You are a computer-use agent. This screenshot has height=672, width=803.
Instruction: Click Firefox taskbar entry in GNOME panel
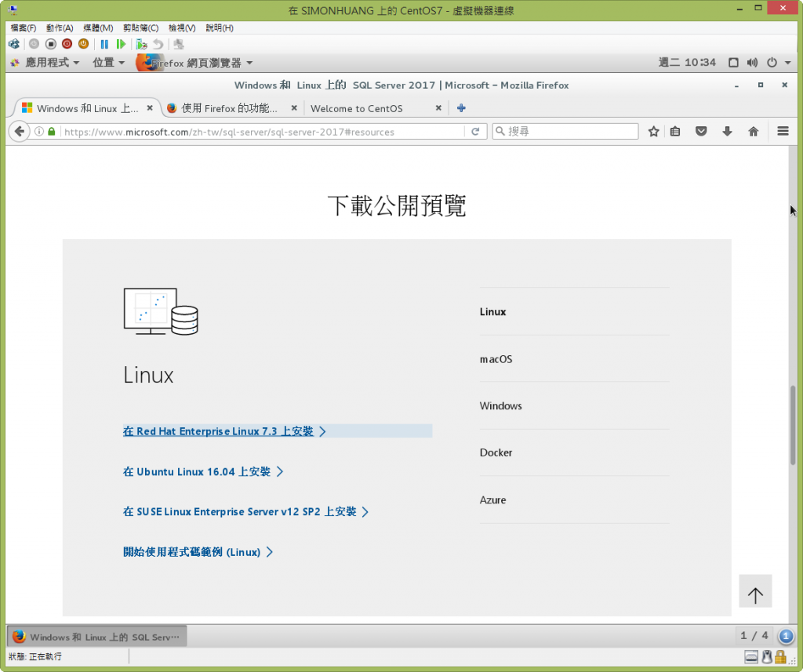pyautogui.click(x=97, y=637)
